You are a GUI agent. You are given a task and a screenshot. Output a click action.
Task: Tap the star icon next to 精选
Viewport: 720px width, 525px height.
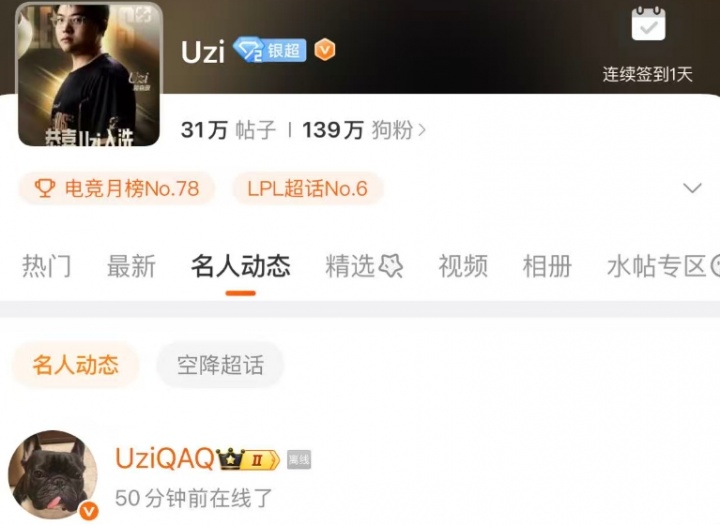(390, 266)
